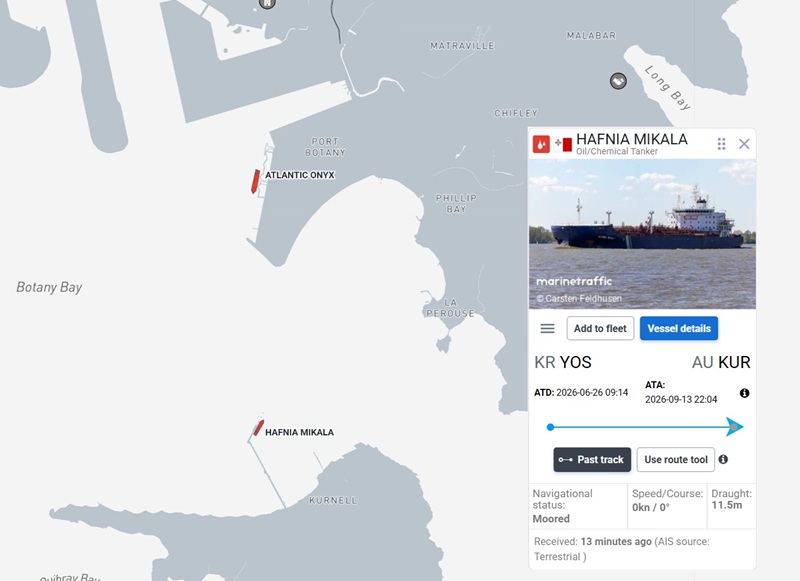This screenshot has width=800, height=581.
Task: Click the round marker near Long Bay
Action: [x=618, y=81]
